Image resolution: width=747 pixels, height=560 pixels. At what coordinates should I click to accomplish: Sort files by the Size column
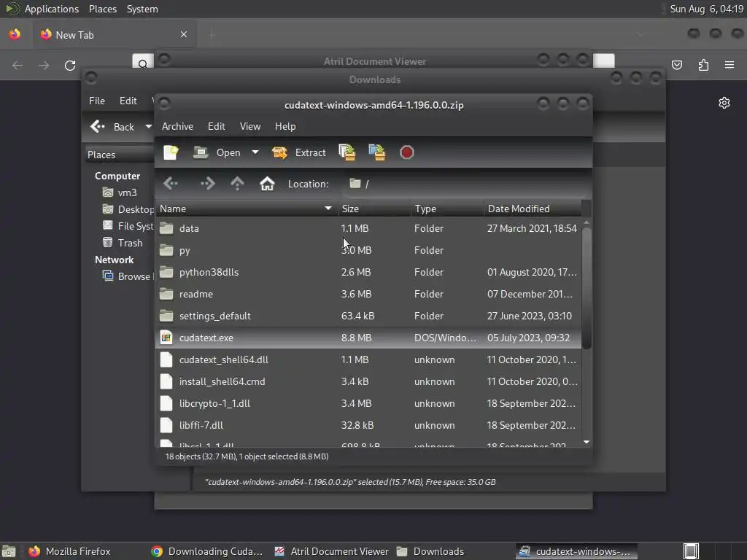click(374, 209)
